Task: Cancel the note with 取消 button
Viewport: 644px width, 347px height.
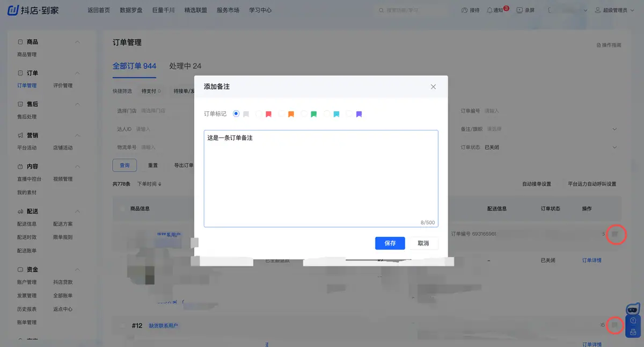Action: click(x=423, y=243)
